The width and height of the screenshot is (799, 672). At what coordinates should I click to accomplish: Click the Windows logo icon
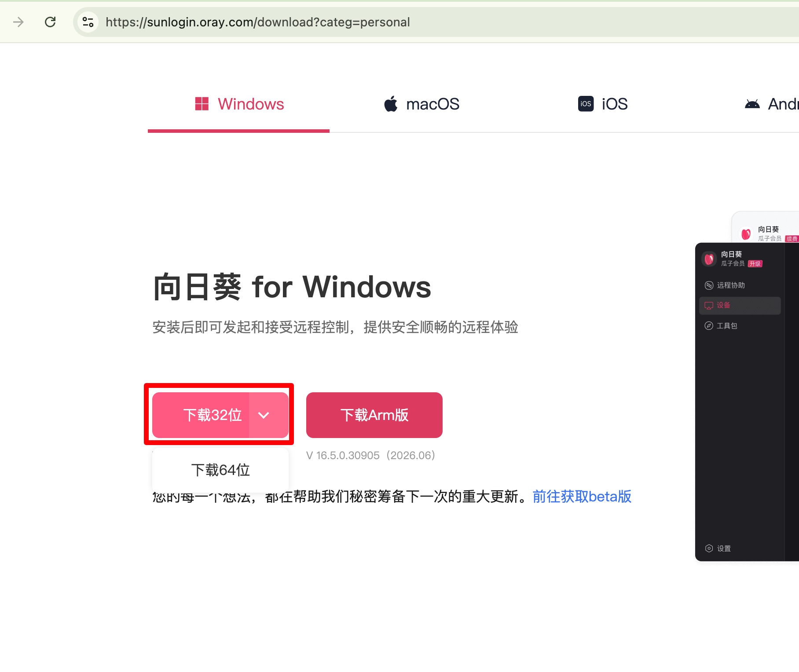[x=202, y=104]
